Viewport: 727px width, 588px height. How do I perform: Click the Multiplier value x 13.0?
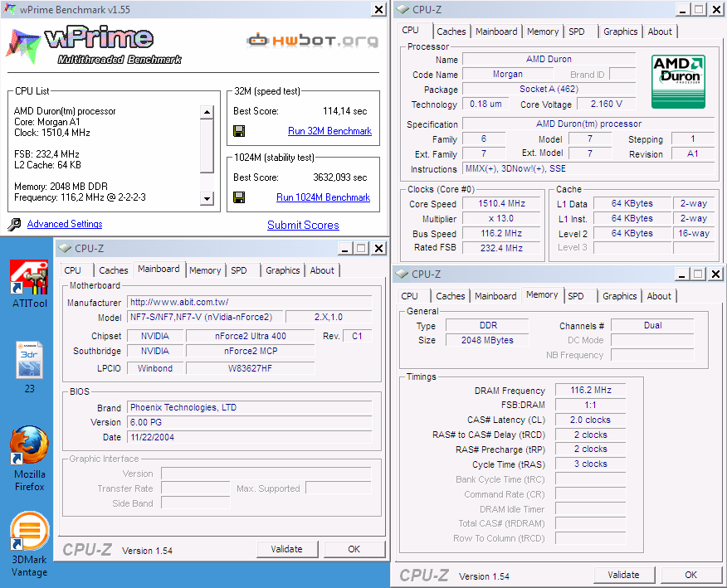click(501, 218)
